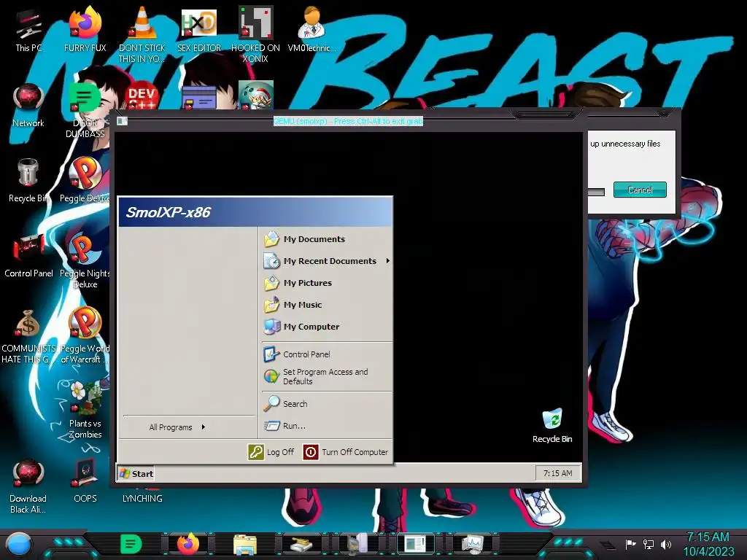
Task: Open the Action Center flag tray icon
Action: pos(631,544)
